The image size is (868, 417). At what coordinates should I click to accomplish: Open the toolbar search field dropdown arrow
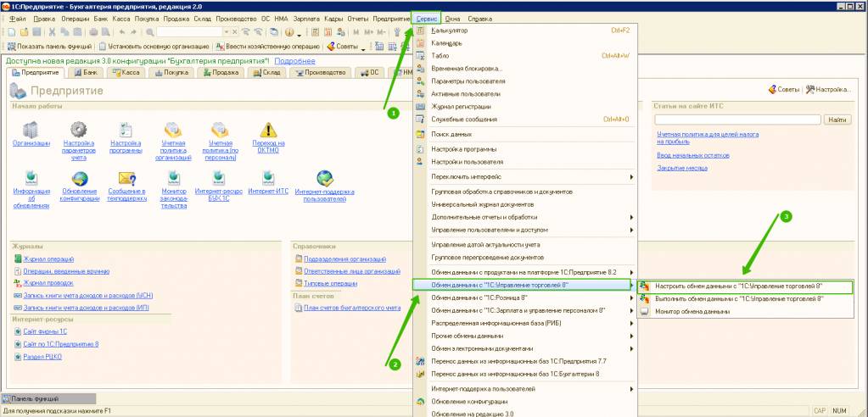[227, 32]
